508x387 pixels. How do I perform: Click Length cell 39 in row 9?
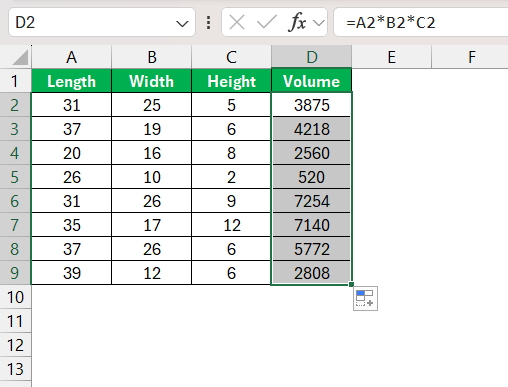pos(71,273)
